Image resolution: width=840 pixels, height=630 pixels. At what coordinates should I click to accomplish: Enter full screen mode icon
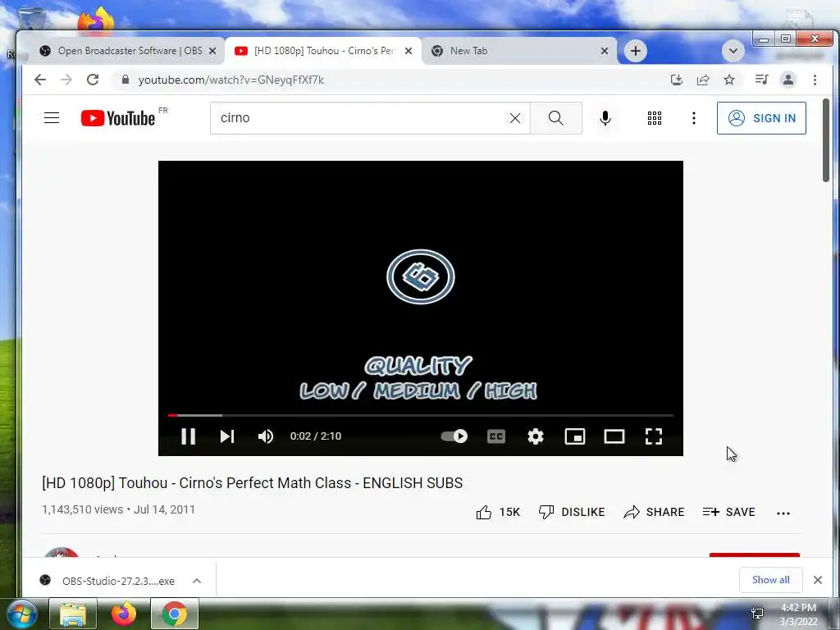654,436
